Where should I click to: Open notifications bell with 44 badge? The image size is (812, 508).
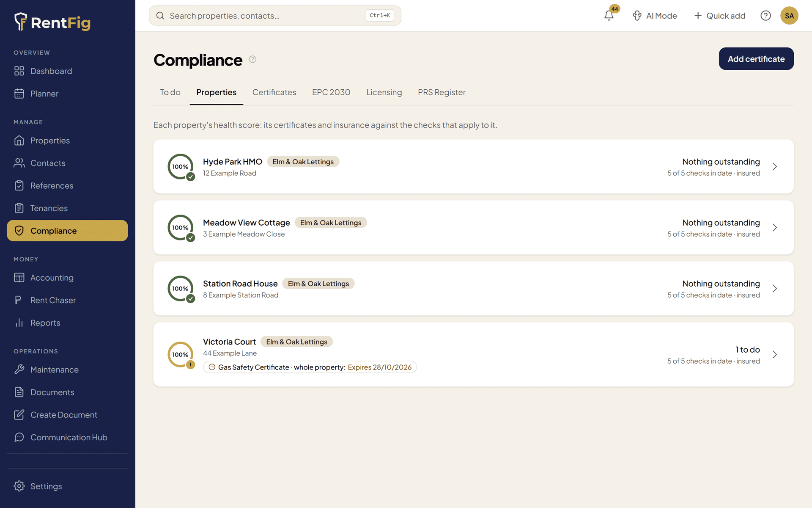click(x=609, y=15)
